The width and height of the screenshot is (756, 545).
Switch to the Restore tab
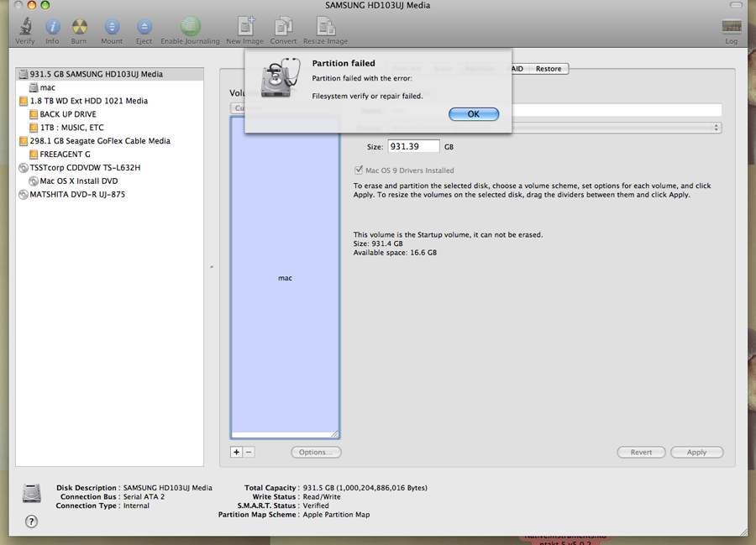549,69
